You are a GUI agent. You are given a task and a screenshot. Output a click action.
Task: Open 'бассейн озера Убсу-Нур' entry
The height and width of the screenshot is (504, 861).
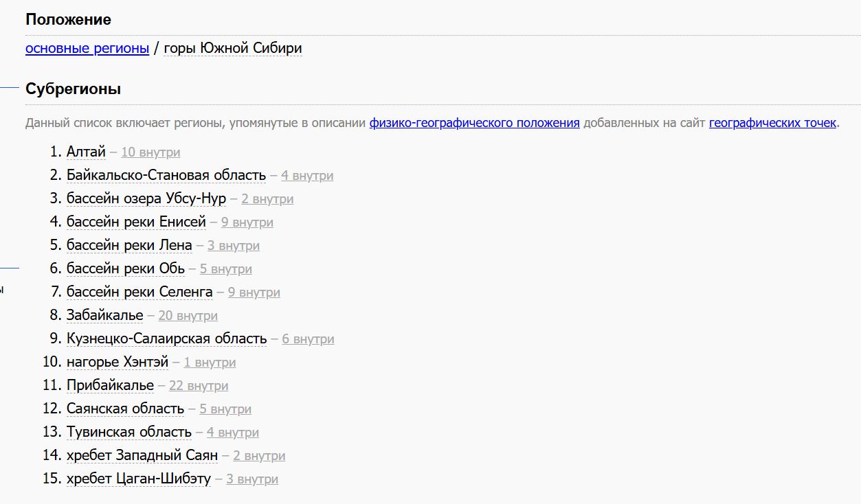[x=146, y=198]
